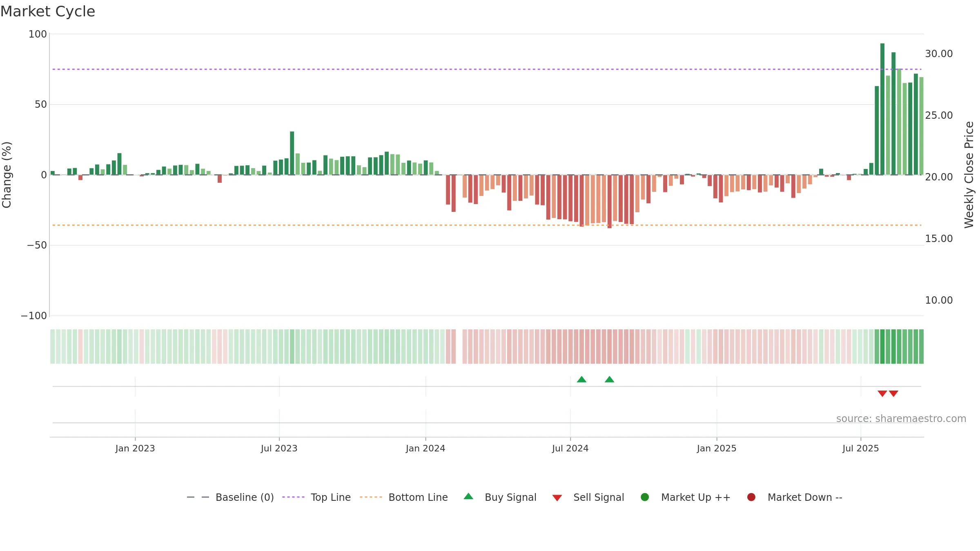Viewport: 980px width, 551px height.
Task: Click the Jan 2024 axis label
Action: (x=425, y=449)
